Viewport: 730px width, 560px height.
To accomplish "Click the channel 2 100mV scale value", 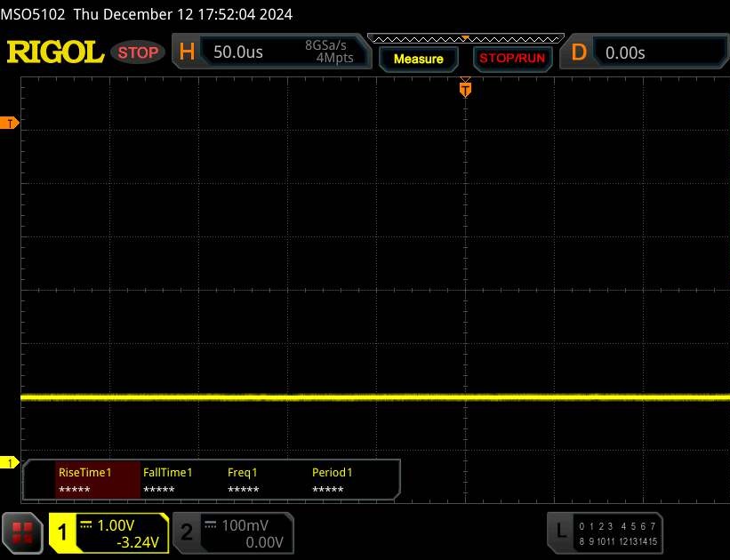I will tap(245, 525).
